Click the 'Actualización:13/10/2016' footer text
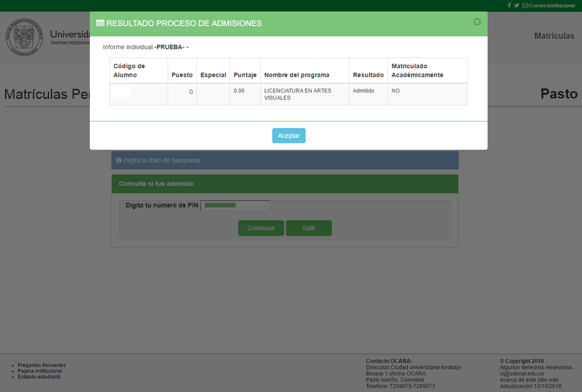 [530, 386]
